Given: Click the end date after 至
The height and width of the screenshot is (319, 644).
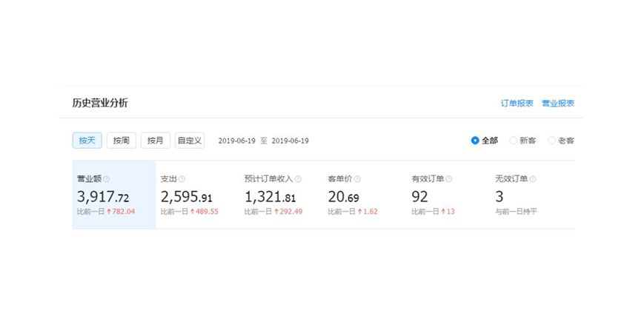Looking at the screenshot, I should (290, 141).
